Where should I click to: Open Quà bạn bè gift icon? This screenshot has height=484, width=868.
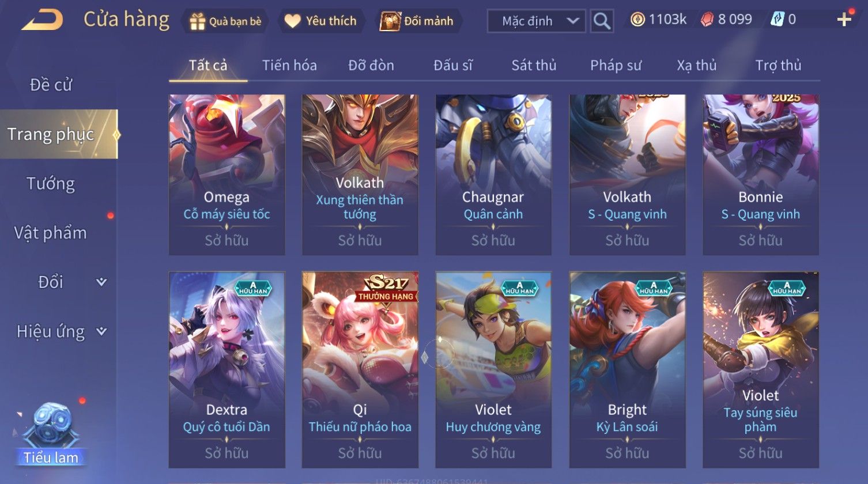[x=198, y=21]
